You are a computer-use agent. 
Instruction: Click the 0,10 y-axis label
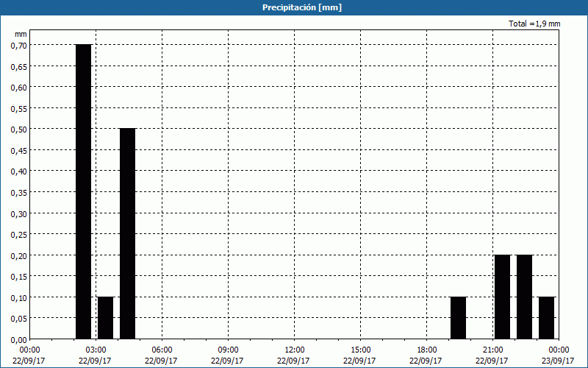(21, 298)
